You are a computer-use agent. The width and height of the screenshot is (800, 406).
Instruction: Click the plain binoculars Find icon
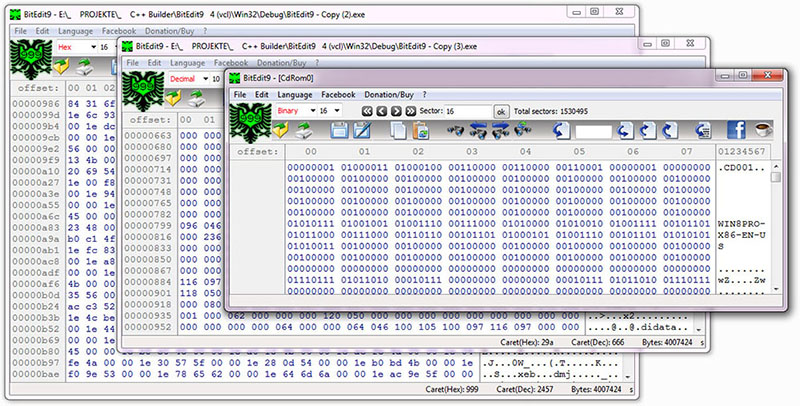point(455,131)
